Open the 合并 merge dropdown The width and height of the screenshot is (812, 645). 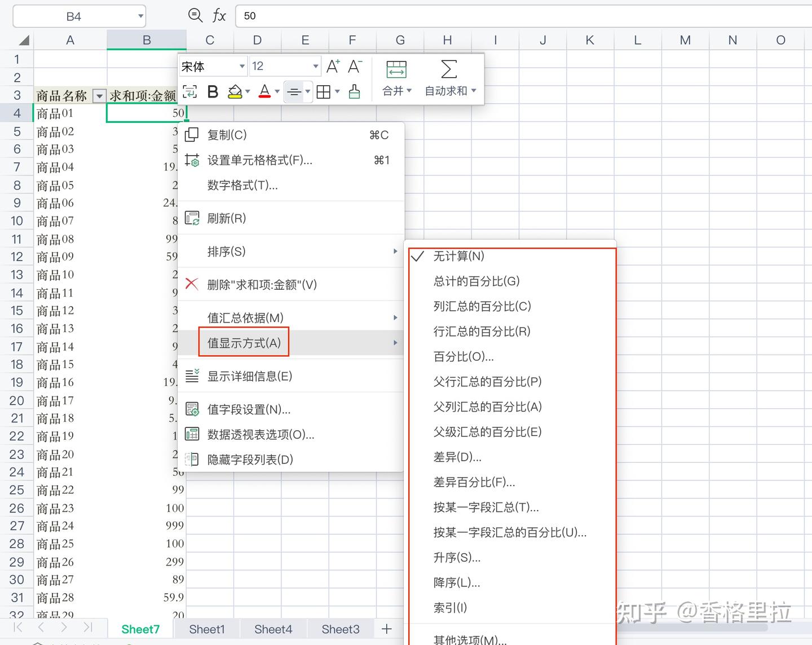[397, 91]
